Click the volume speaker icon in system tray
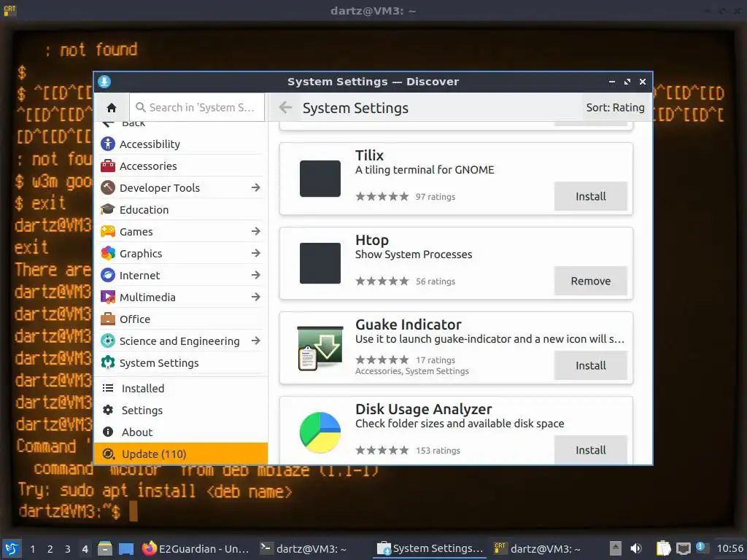This screenshot has height=560, width=747. click(x=635, y=549)
